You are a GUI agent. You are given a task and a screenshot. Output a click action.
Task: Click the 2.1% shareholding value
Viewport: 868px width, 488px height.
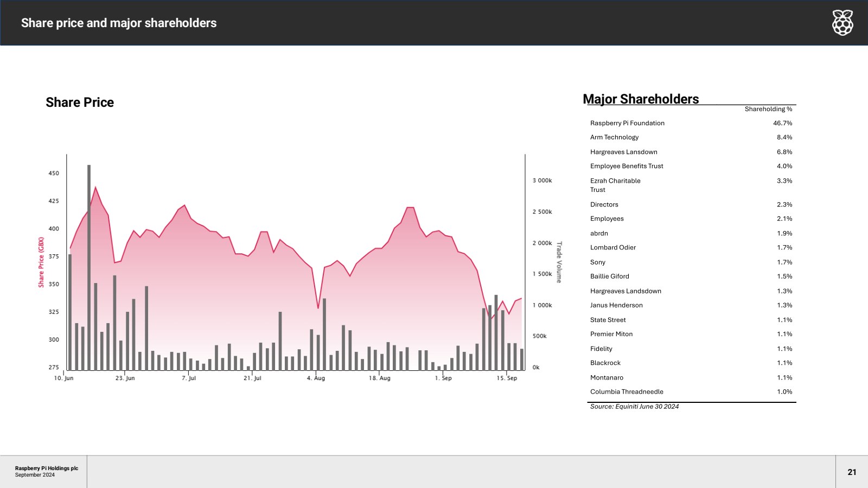tap(784, 219)
